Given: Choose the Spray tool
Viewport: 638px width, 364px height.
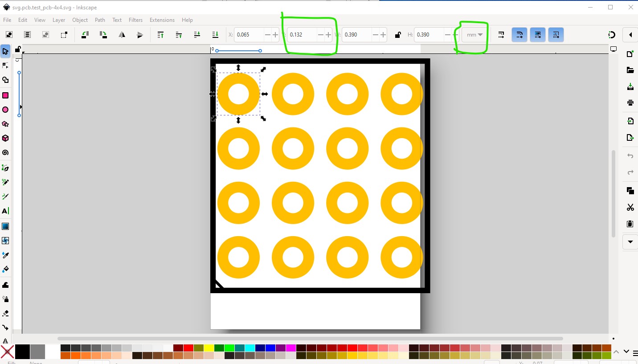Looking at the screenshot, I should pos(5,299).
